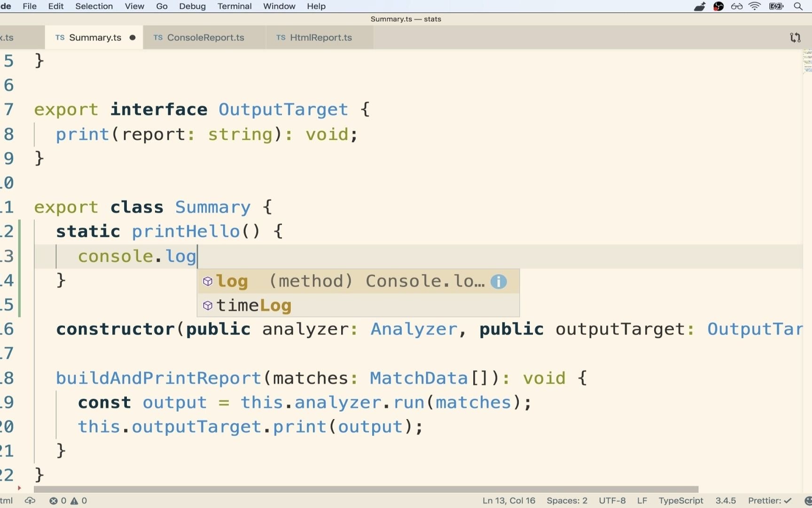Place cursor after console.log
Viewport: 812px width, 508px height.
tap(197, 256)
